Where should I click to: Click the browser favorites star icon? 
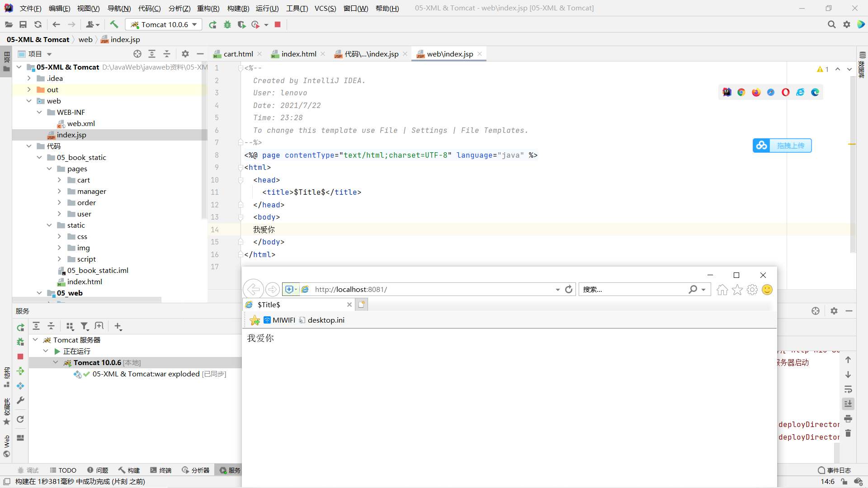[737, 290]
